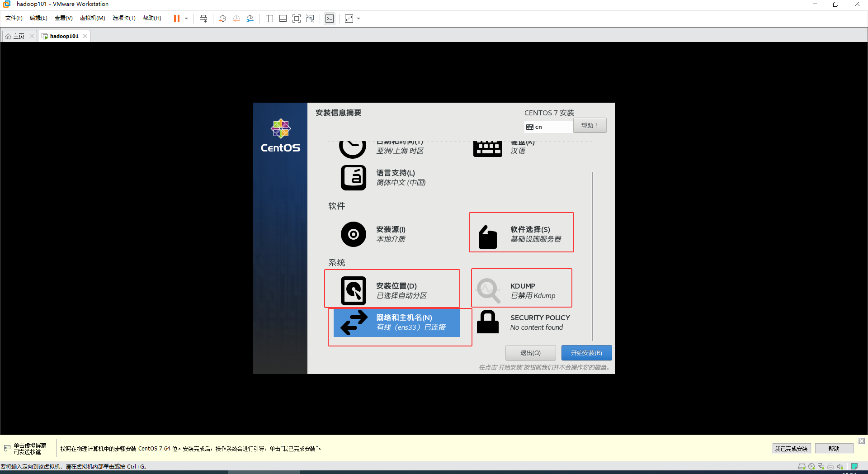Click the 软件 section heading
Viewport: 868px width, 474px height.
coord(336,206)
